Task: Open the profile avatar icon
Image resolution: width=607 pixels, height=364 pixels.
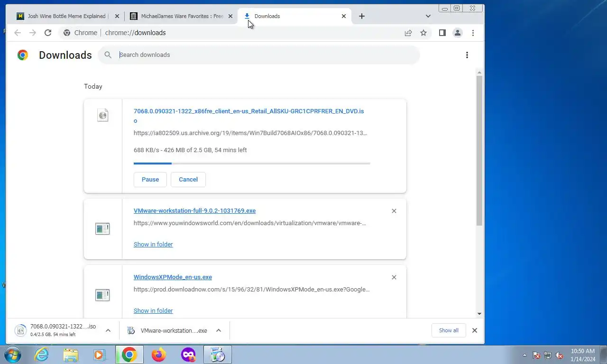Action: pos(458,33)
